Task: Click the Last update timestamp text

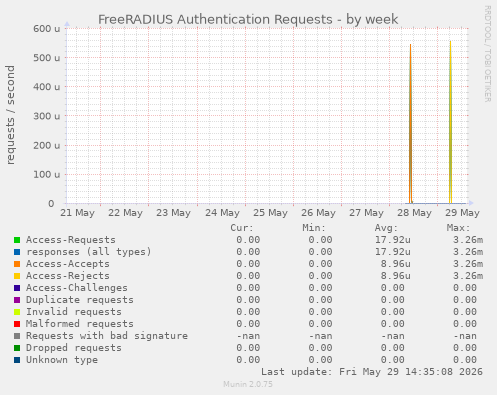Action: (x=372, y=372)
